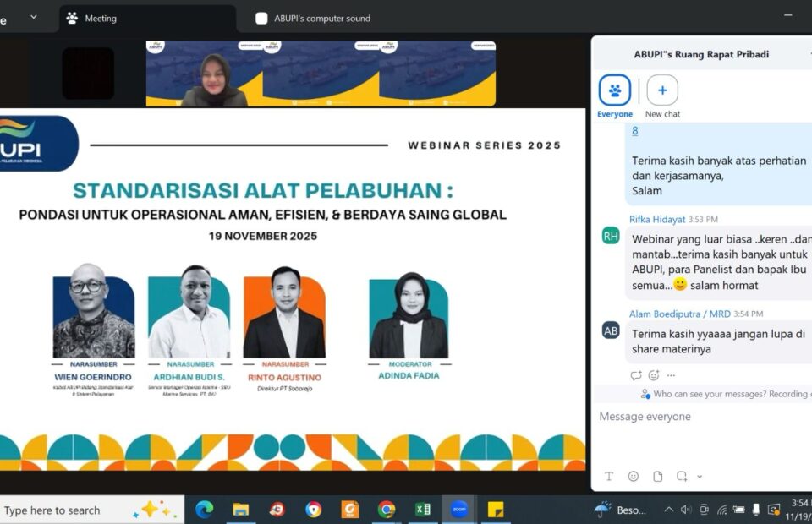Click the chat title 'ABUPI"s Ruang Rapat Pribadi'
This screenshot has height=524, width=812.
(x=701, y=54)
